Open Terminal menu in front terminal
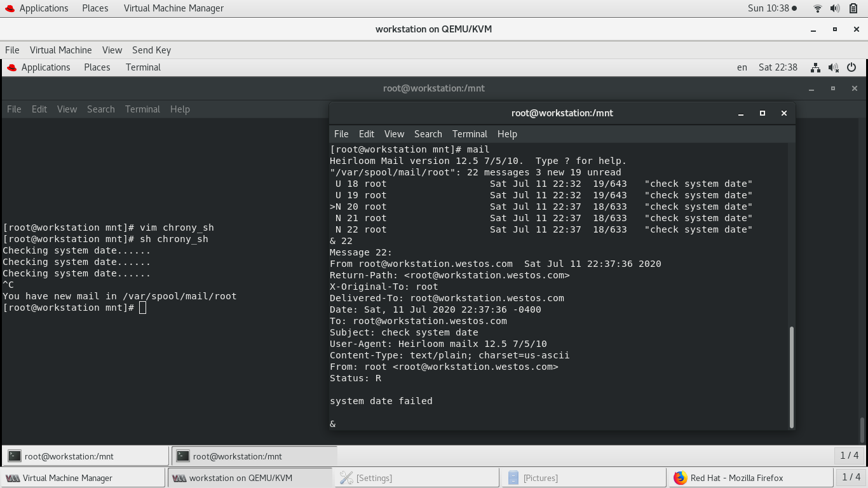868x488 pixels. (470, 134)
